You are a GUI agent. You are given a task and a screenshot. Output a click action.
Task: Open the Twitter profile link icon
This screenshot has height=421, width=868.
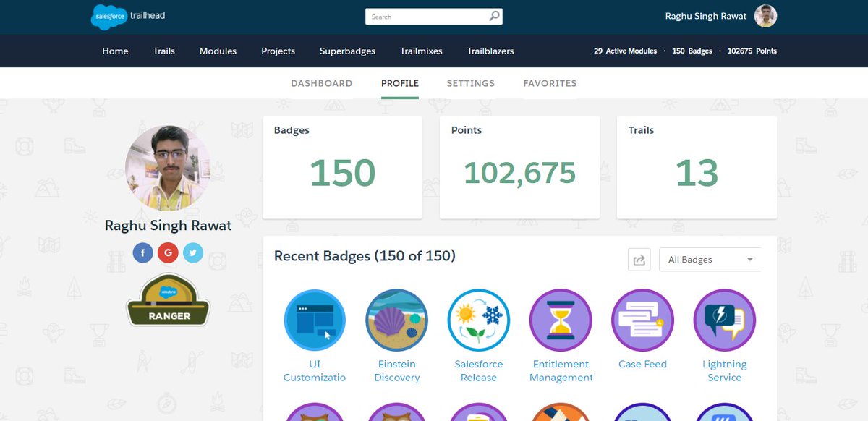(x=193, y=252)
